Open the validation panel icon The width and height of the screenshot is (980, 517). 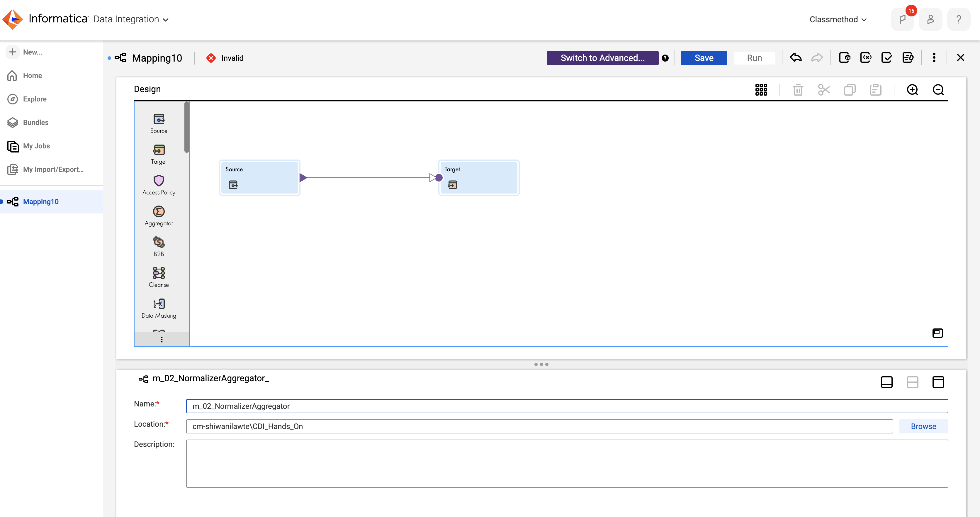(886, 58)
